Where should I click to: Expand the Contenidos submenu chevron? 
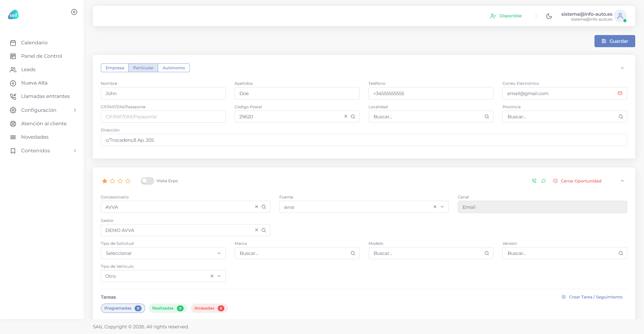coord(75,151)
